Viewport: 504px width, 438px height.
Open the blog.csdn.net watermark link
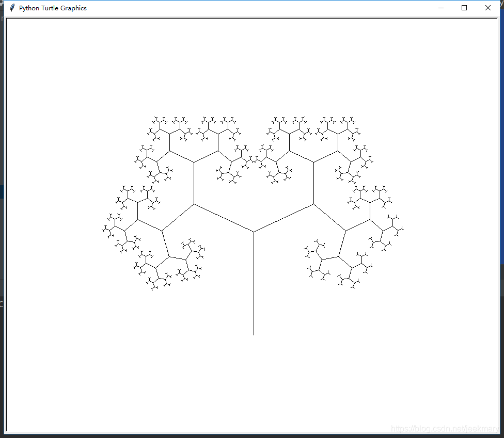444,429
